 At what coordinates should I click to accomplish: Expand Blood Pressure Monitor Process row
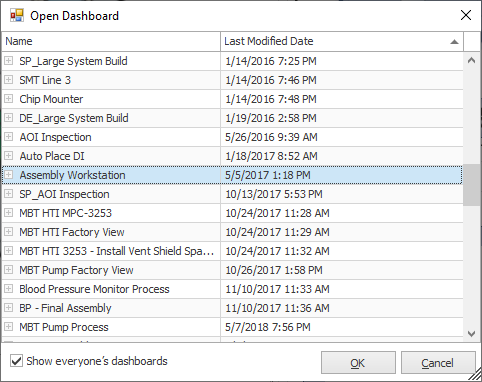point(8,289)
